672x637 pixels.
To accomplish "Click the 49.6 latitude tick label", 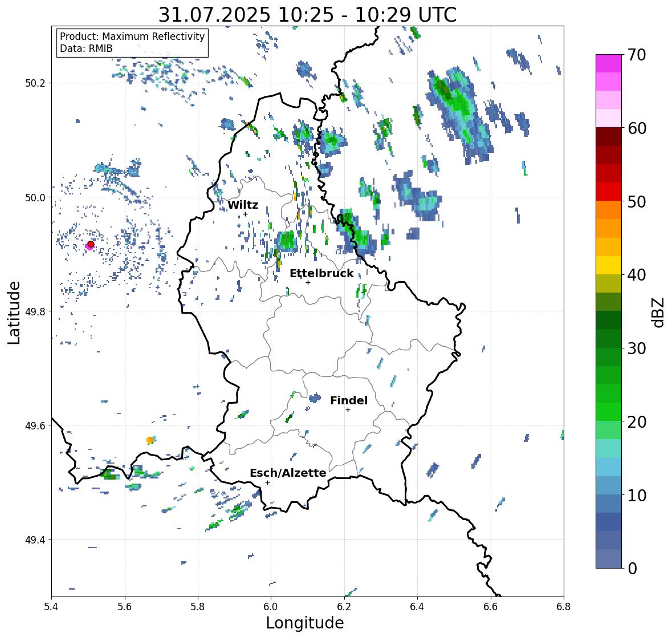I will tap(35, 425).
